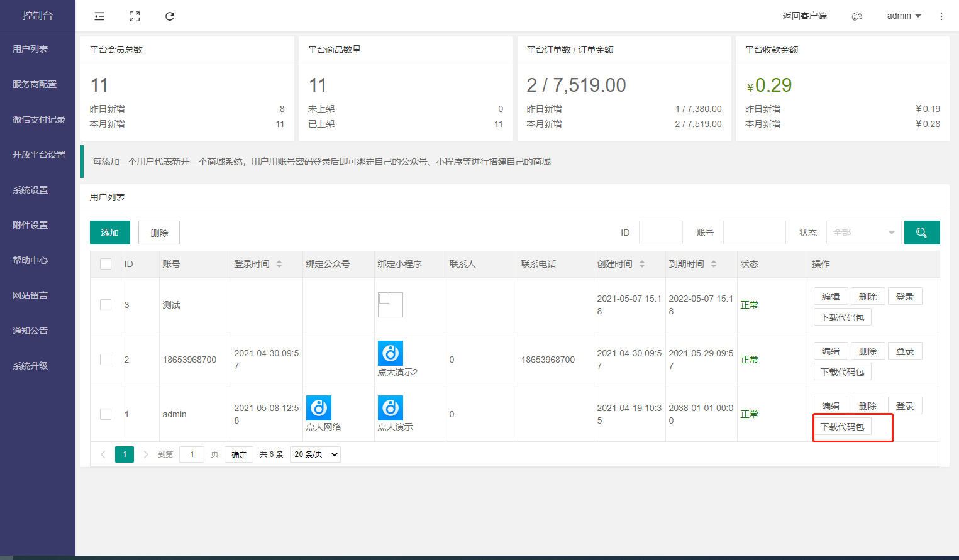The width and height of the screenshot is (959, 560).
Task: Sort by expiry time arrows
Action: [x=714, y=264]
